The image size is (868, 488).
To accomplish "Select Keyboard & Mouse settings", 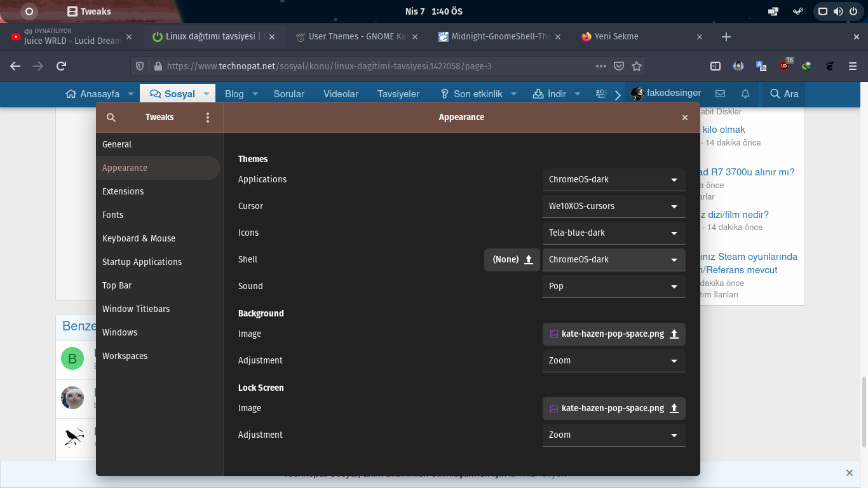I will point(158,238).
